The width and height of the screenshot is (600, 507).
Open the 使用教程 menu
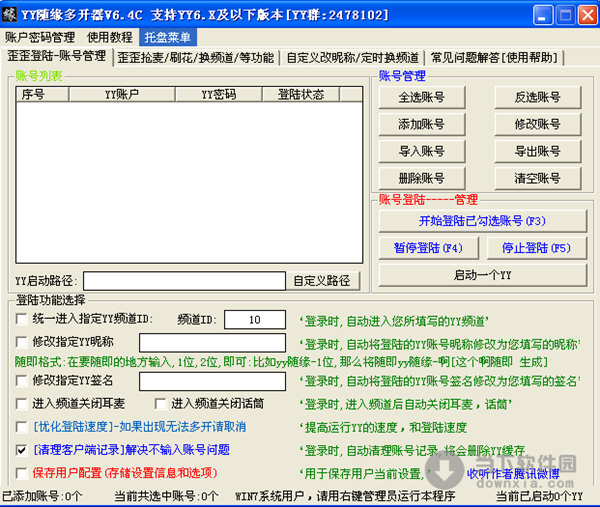click(x=110, y=37)
